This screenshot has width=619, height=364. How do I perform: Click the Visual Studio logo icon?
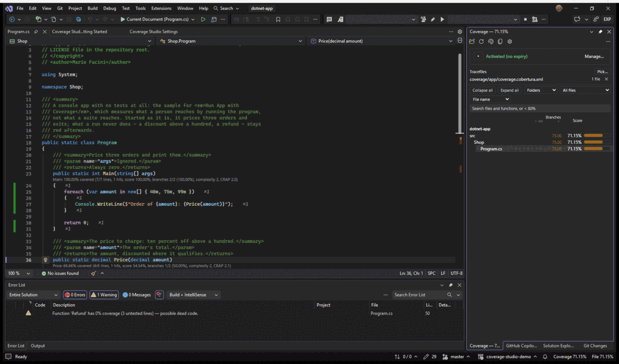(x=9, y=8)
